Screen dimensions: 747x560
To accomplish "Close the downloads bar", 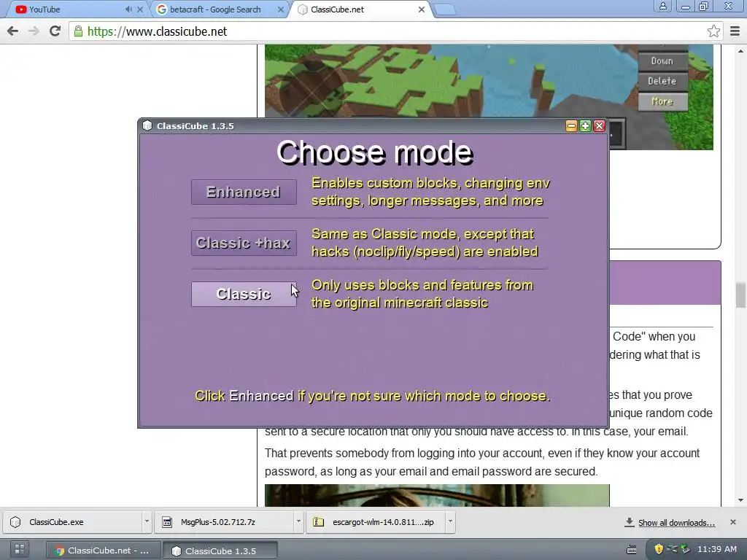I will [732, 522].
